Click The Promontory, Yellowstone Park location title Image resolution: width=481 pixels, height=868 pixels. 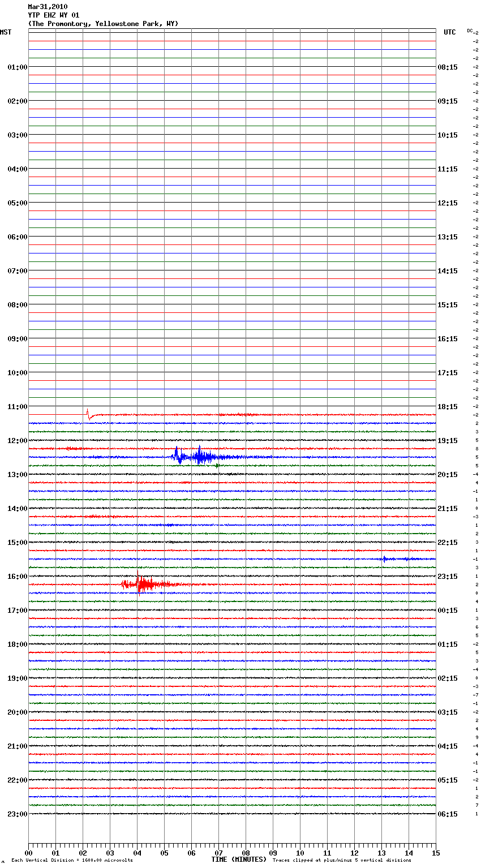click(x=103, y=24)
